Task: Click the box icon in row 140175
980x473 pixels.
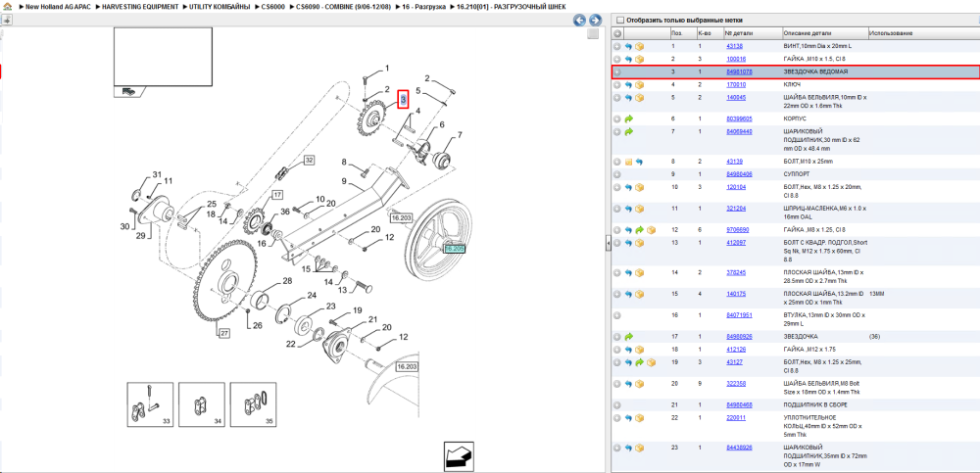Action: (639, 294)
